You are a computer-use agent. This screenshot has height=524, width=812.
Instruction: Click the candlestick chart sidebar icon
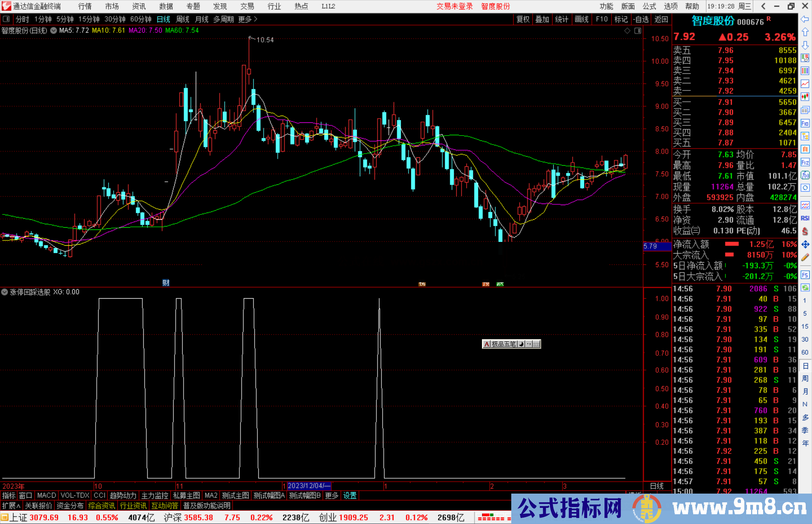pyautogui.click(x=805, y=97)
